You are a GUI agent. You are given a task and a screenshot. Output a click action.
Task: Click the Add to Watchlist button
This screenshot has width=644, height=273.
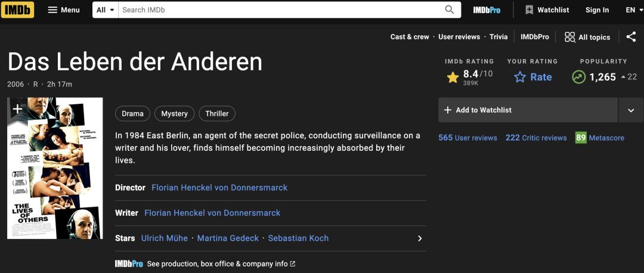coord(528,110)
